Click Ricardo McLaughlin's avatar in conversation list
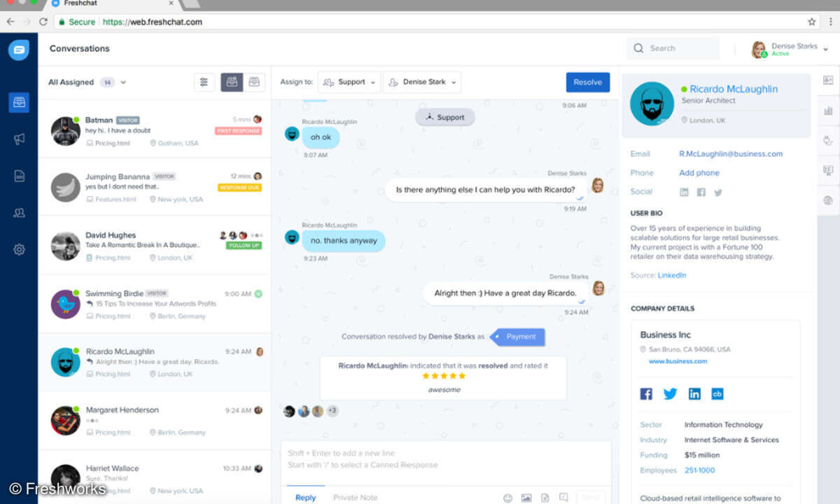This screenshot has width=840, height=504. click(65, 362)
